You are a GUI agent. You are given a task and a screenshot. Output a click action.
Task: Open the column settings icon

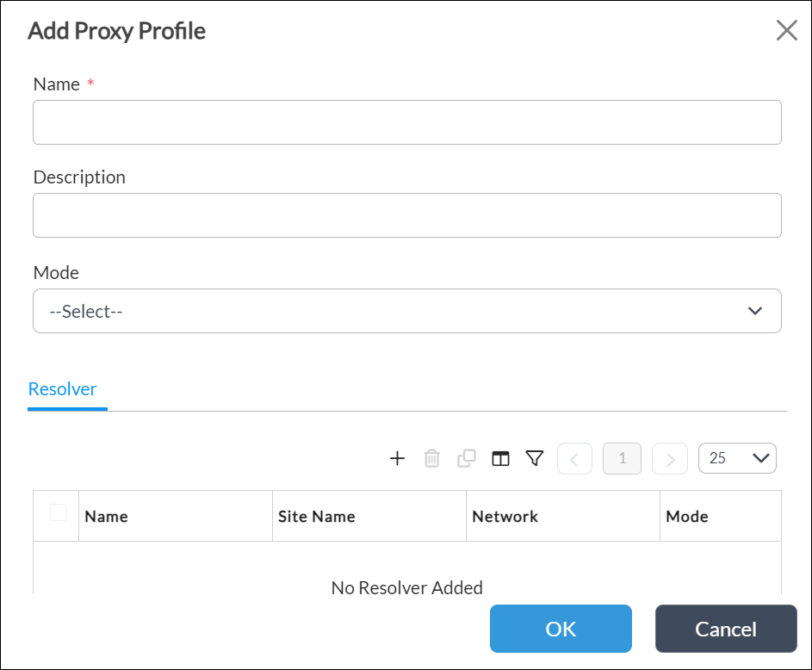tap(500, 458)
